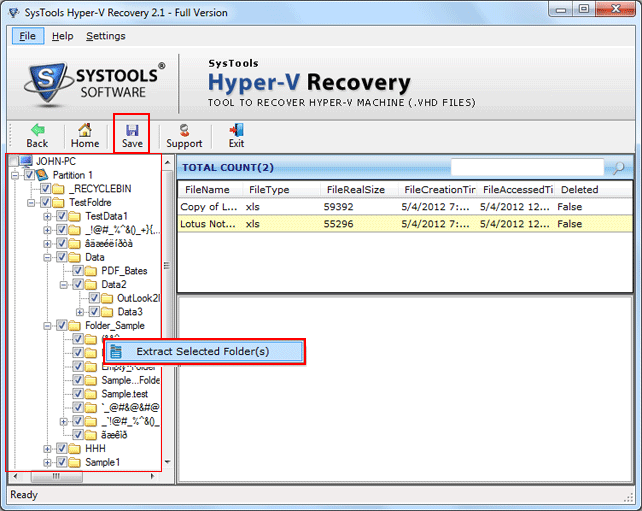Click the SysTools title bar app icon
Image resolution: width=642 pixels, height=511 pixels.
click(x=14, y=13)
